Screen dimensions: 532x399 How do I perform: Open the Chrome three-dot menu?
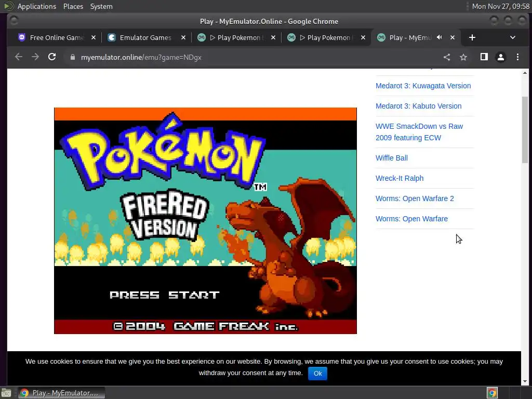click(517, 57)
